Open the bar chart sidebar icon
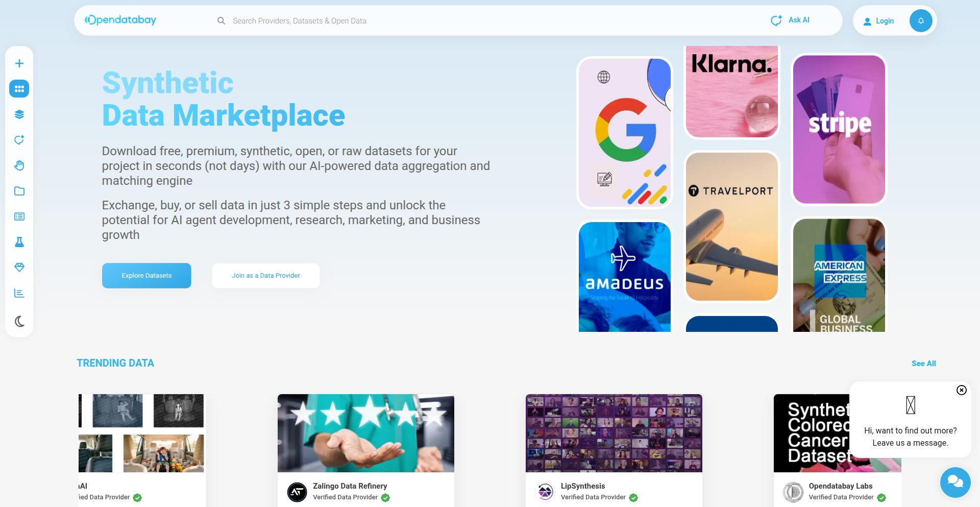The width and height of the screenshot is (980, 507). (19, 293)
